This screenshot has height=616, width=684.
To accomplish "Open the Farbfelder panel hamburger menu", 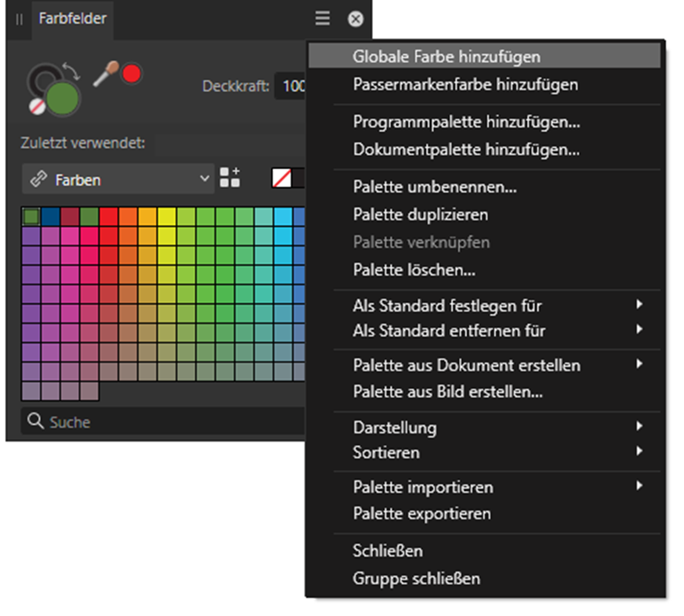I will click(x=323, y=19).
